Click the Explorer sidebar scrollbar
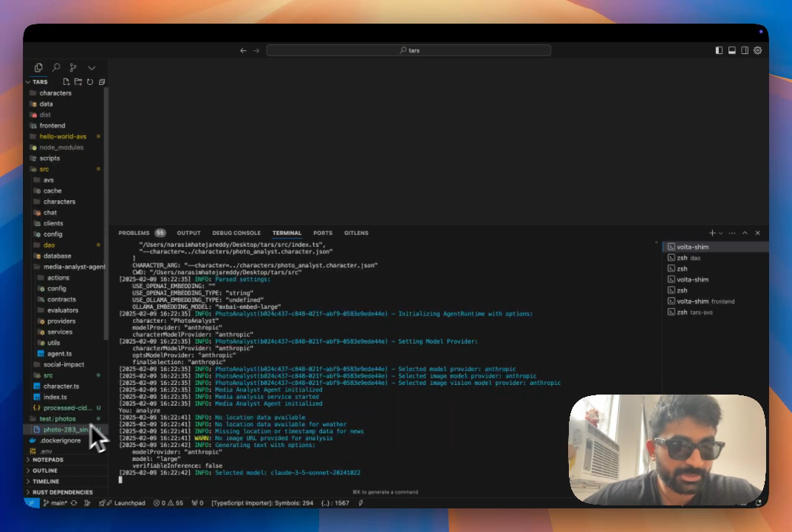 (x=106, y=212)
